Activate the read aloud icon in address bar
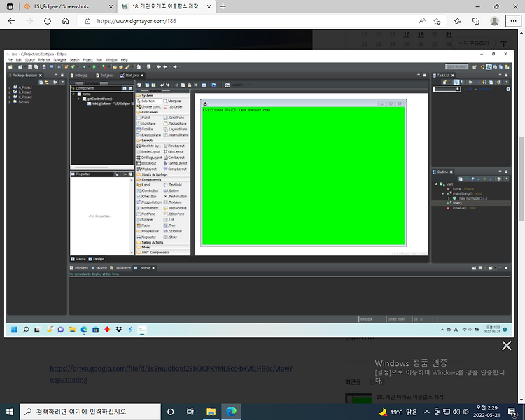The image size is (525, 420). [422, 21]
